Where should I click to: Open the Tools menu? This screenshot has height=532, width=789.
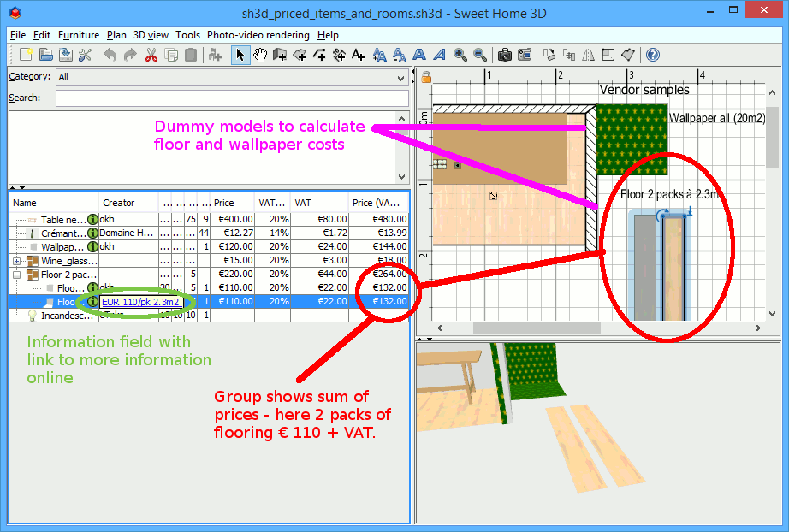coord(187,35)
